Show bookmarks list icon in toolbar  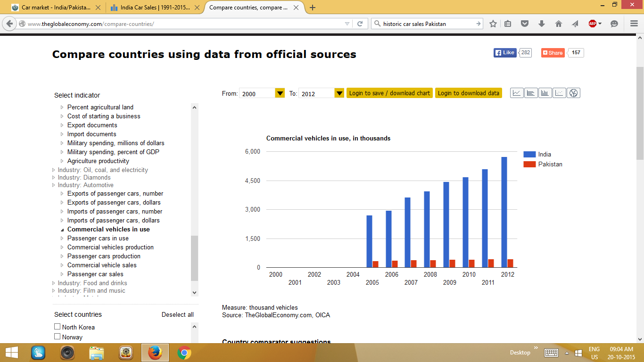[x=508, y=24]
